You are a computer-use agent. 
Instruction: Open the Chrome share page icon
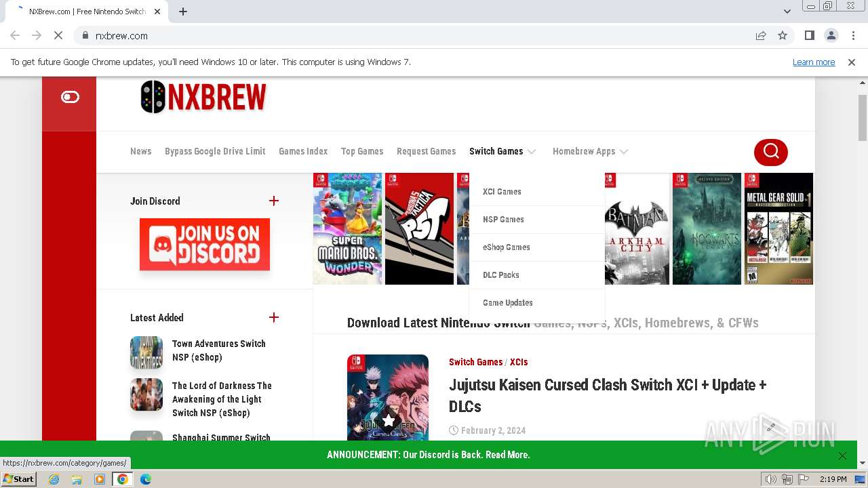pos(761,35)
